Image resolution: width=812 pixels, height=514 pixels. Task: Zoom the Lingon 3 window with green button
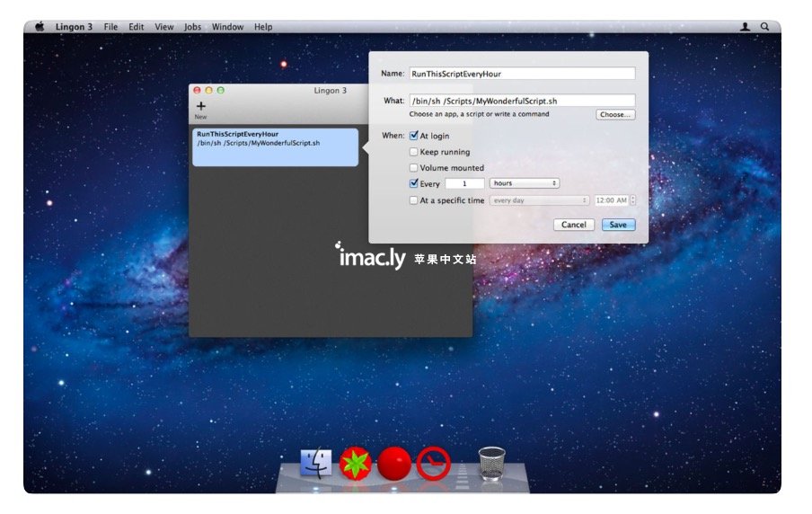[x=221, y=90]
